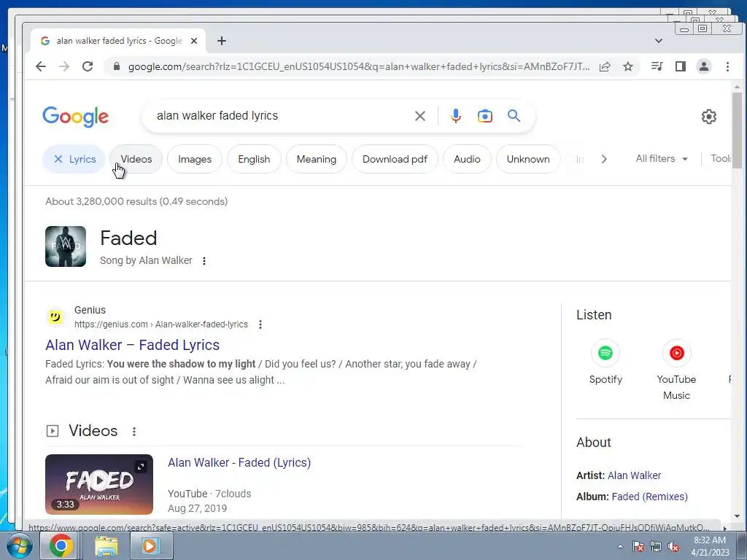
Task: Click the page vertical scrollbar thumb
Action: click(737, 131)
